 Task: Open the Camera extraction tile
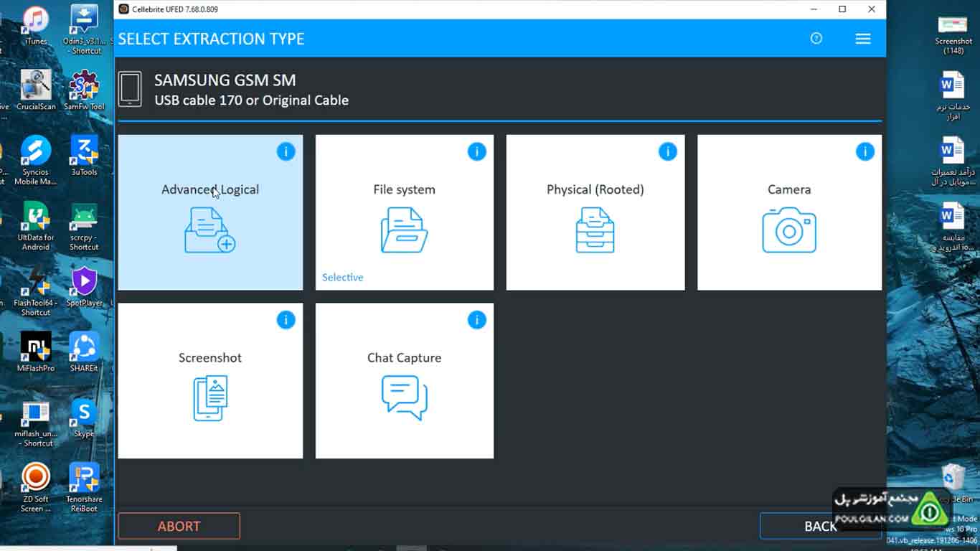pyautogui.click(x=789, y=212)
